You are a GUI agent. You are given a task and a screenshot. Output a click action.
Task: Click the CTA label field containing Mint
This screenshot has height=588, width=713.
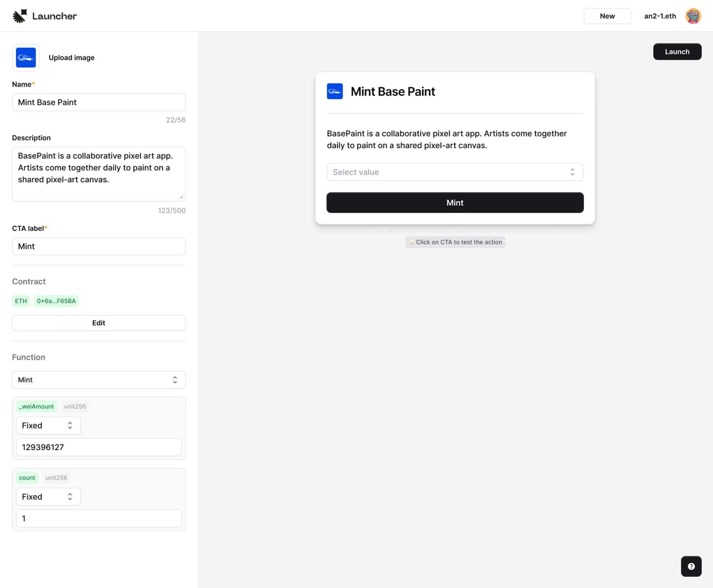(x=99, y=246)
